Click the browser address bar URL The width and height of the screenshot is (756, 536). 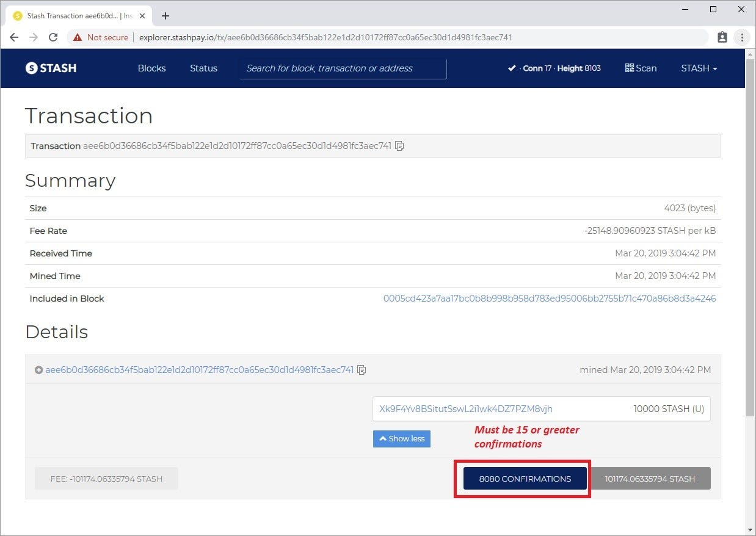[325, 37]
